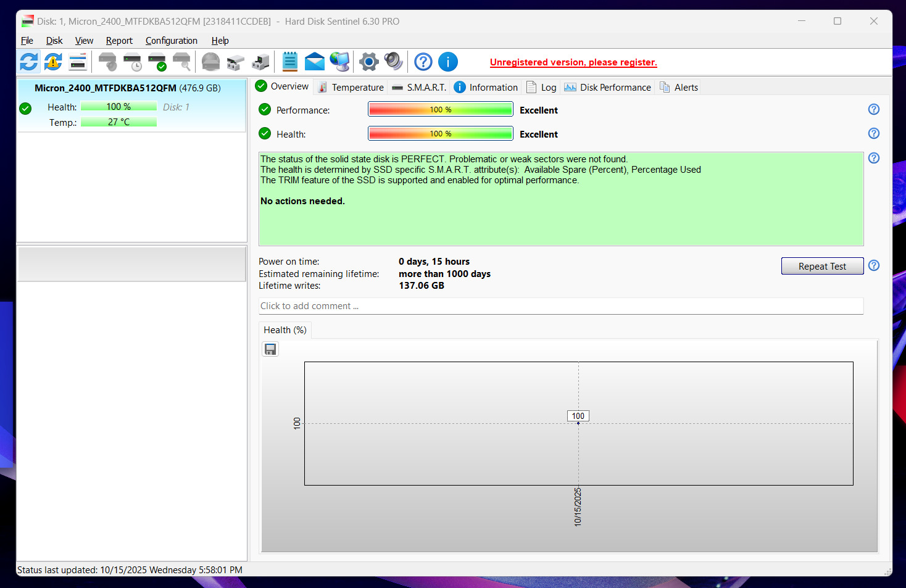The width and height of the screenshot is (906, 588).
Task: Click the refresh-with-warning-triangle toolbar icon
Action: click(54, 62)
